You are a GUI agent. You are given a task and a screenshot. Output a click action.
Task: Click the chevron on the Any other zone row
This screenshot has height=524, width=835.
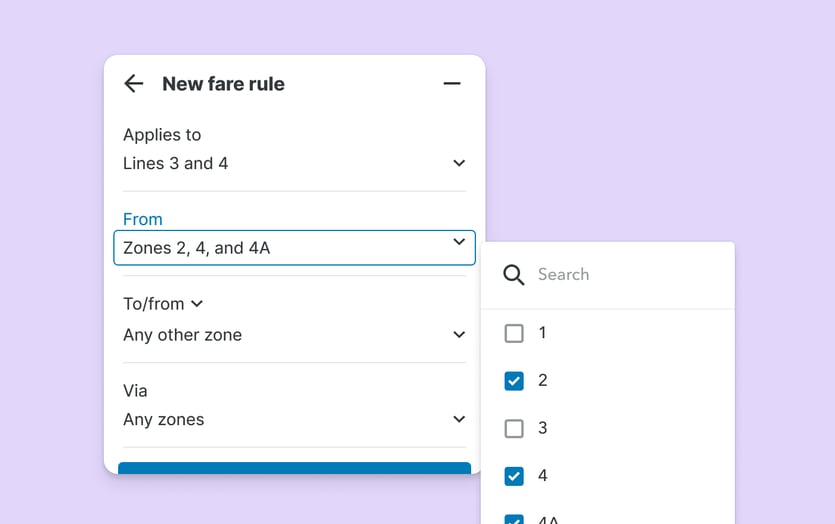[459, 335]
